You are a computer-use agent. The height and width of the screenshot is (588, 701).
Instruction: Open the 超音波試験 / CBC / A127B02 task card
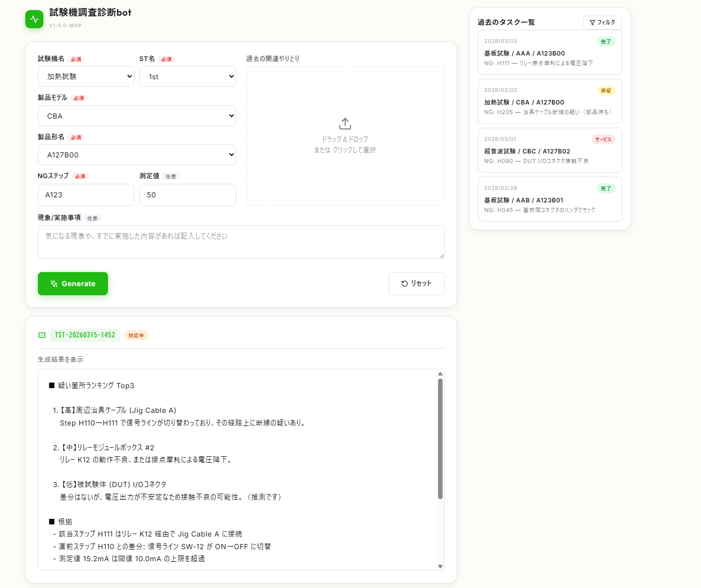click(x=550, y=150)
